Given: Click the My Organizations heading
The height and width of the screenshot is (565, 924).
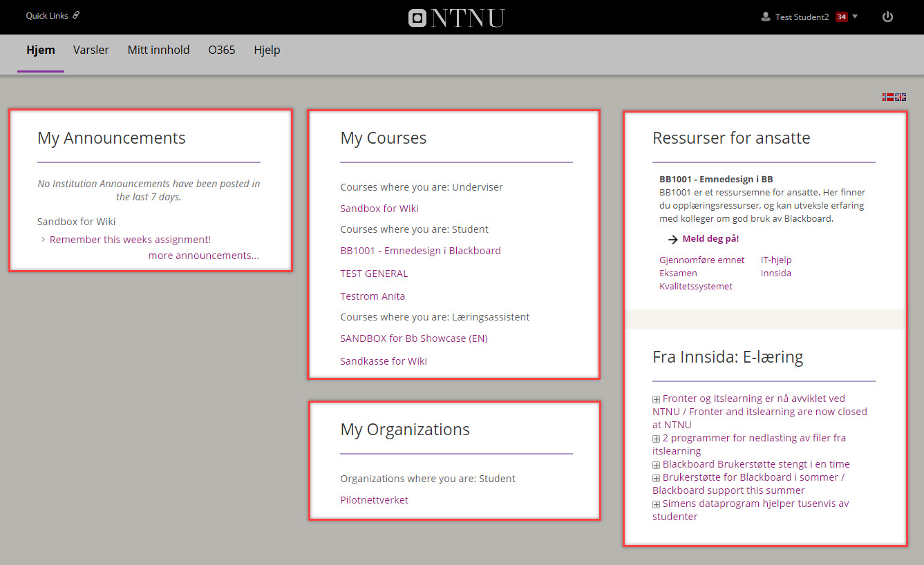Looking at the screenshot, I should 405,430.
